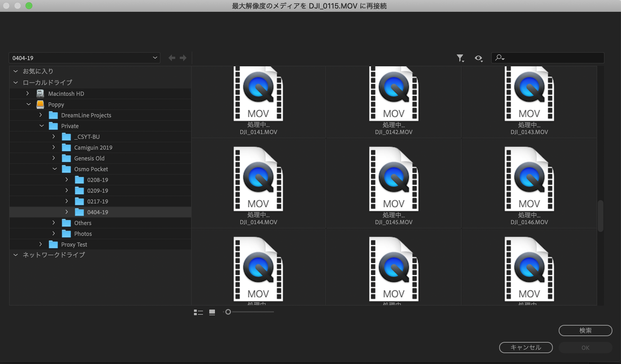Click the キャンセル button
The height and width of the screenshot is (364, 621).
pyautogui.click(x=526, y=348)
